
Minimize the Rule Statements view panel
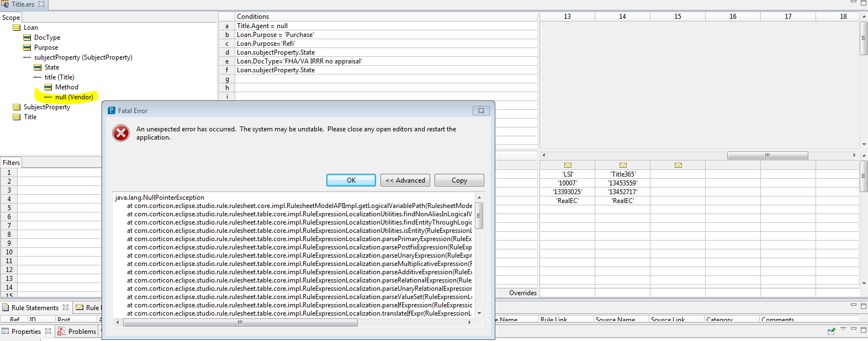point(854,305)
